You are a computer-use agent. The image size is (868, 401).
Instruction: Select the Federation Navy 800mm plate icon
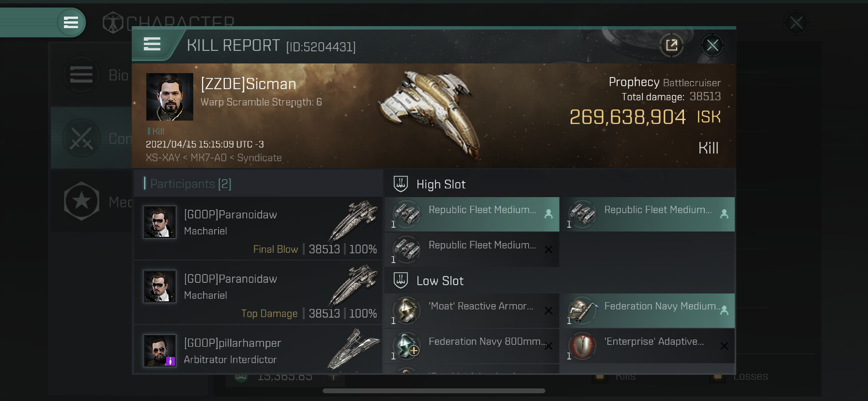pyautogui.click(x=406, y=346)
